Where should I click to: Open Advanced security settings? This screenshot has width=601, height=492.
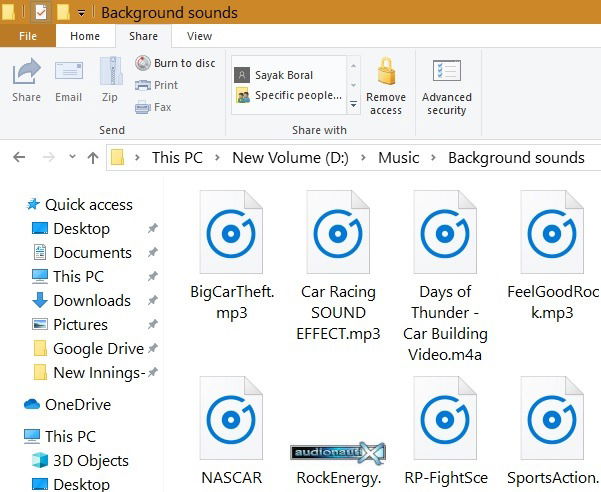click(447, 87)
